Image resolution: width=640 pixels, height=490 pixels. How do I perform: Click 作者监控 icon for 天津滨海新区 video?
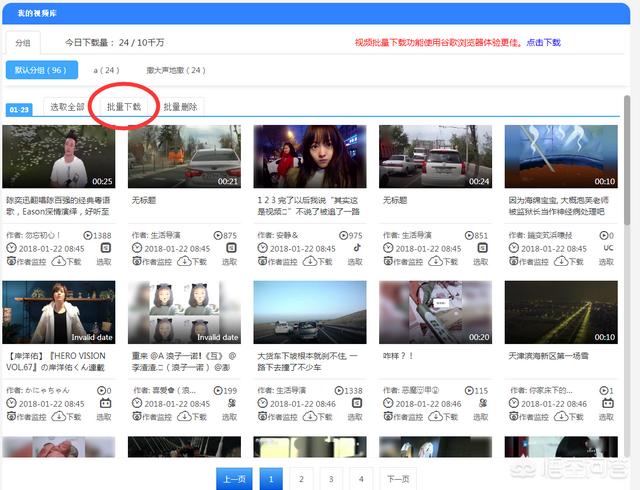point(514,417)
